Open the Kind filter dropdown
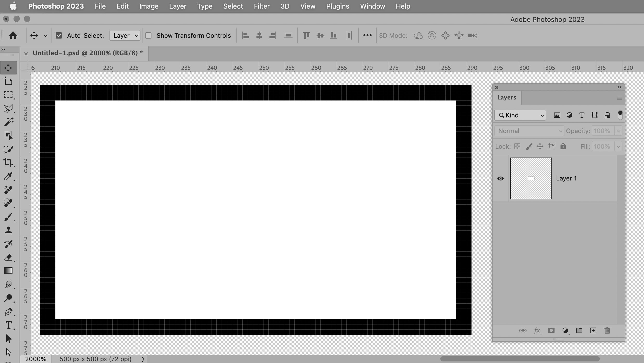 [520, 115]
